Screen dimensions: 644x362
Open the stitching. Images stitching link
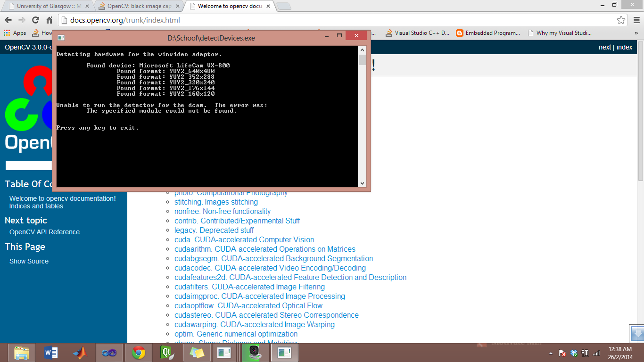(x=216, y=202)
